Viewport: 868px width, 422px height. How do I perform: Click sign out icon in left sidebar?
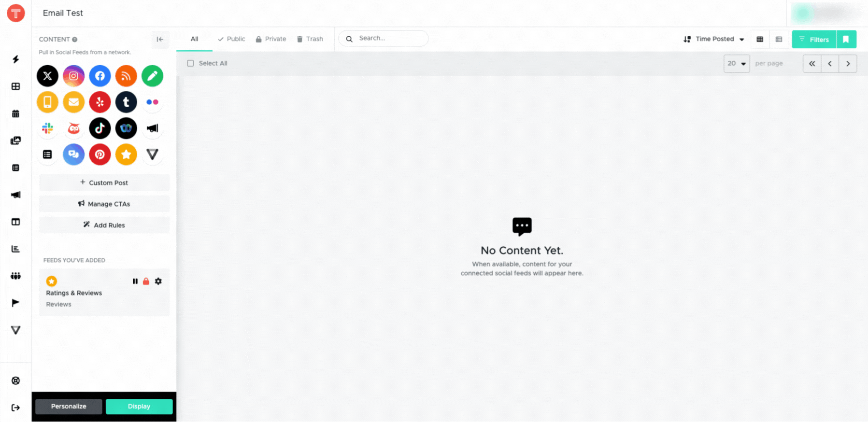click(15, 408)
